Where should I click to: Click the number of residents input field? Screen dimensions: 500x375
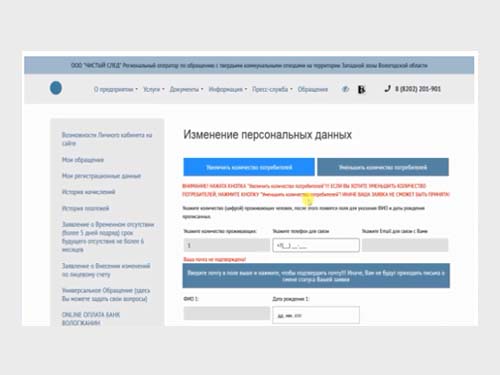[227, 245]
